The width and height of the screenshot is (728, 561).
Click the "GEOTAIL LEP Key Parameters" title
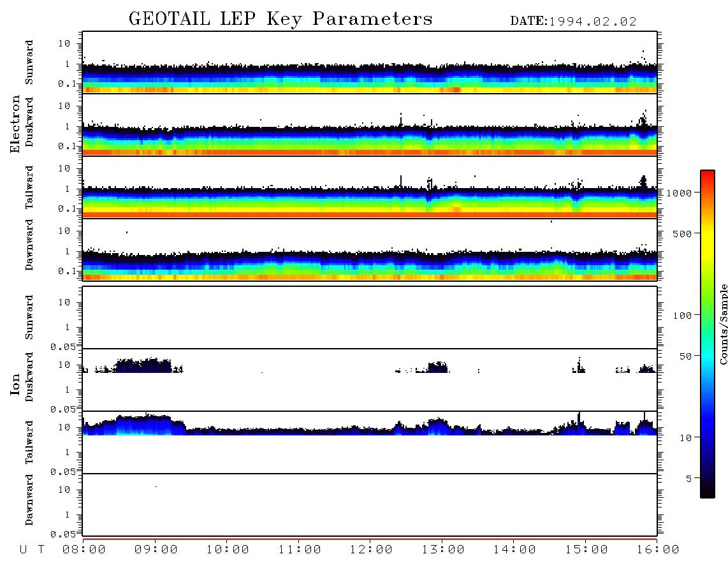(280, 19)
